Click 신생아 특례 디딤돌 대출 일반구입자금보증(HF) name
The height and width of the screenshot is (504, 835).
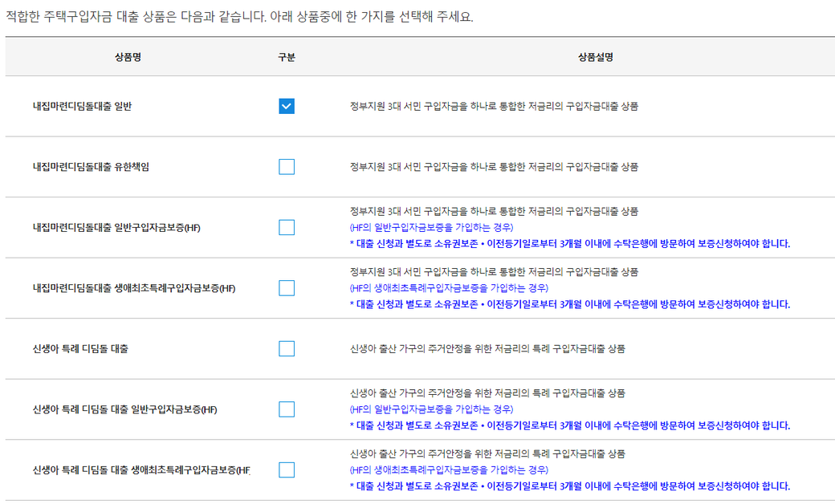click(125, 409)
